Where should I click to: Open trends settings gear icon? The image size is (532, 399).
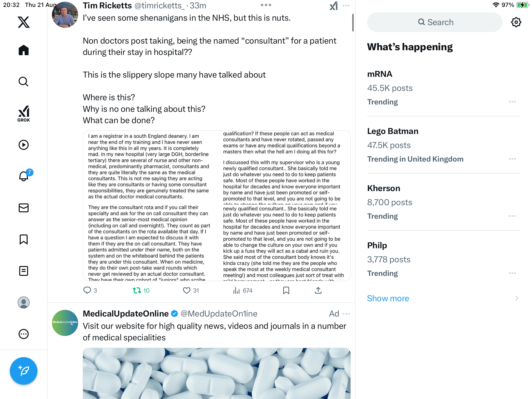click(516, 22)
